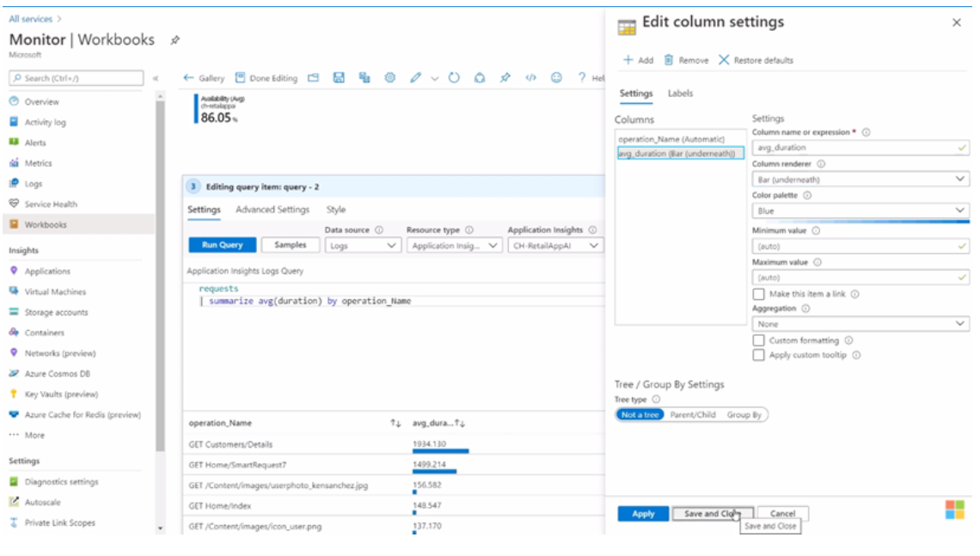980x556 pixels.
Task: Click the smiley feedback icon
Action: coord(556,78)
